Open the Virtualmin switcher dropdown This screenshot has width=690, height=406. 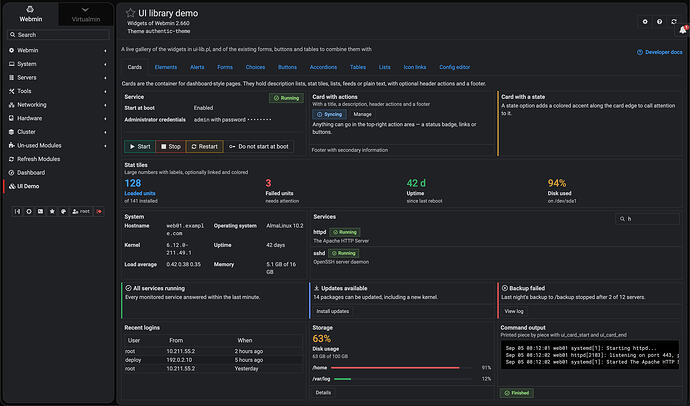(86, 15)
